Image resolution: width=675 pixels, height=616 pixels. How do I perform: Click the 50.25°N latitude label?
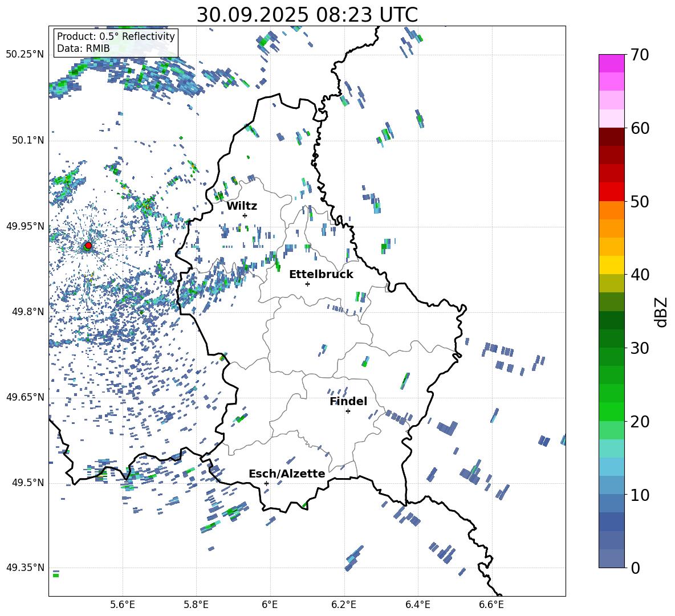click(25, 55)
